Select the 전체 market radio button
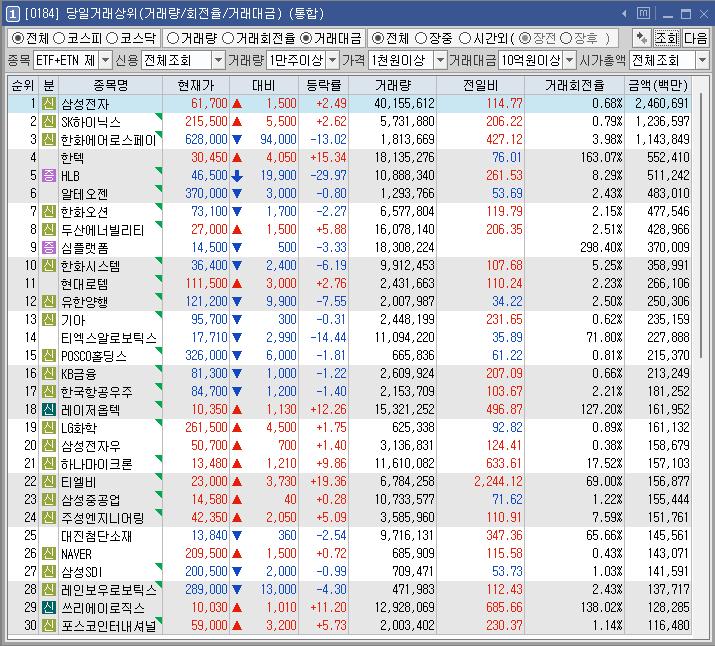Screen dimensions: 715x646 pyautogui.click(x=18, y=39)
